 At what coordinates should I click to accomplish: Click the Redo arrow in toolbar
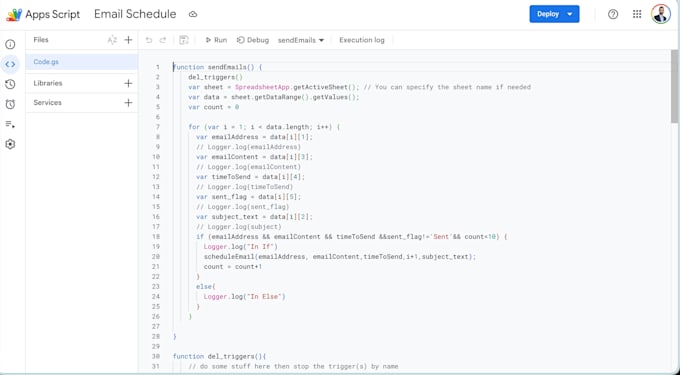(163, 40)
